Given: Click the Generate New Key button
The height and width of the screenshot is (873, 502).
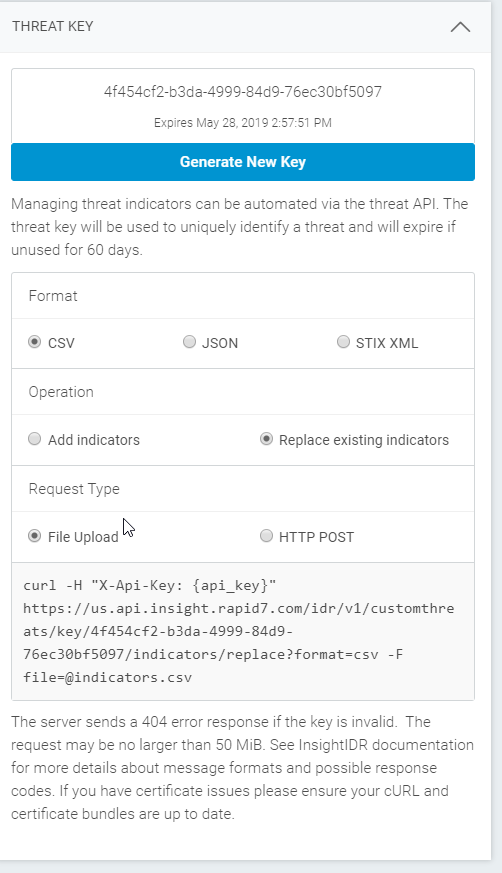Looking at the screenshot, I should click(x=243, y=162).
